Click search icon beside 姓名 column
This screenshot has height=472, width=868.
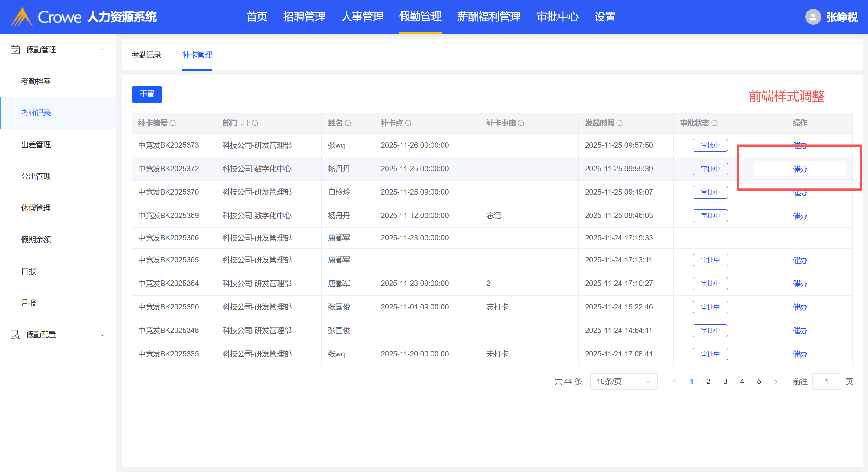348,123
